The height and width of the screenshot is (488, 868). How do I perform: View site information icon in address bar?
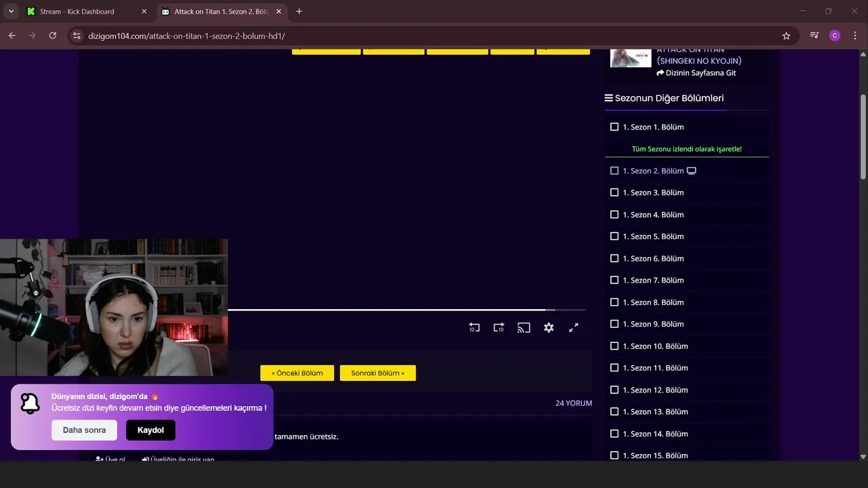click(77, 36)
